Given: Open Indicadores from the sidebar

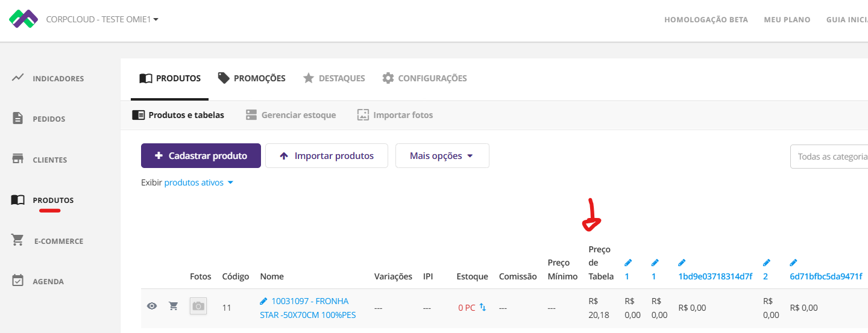Looking at the screenshot, I should pos(58,78).
